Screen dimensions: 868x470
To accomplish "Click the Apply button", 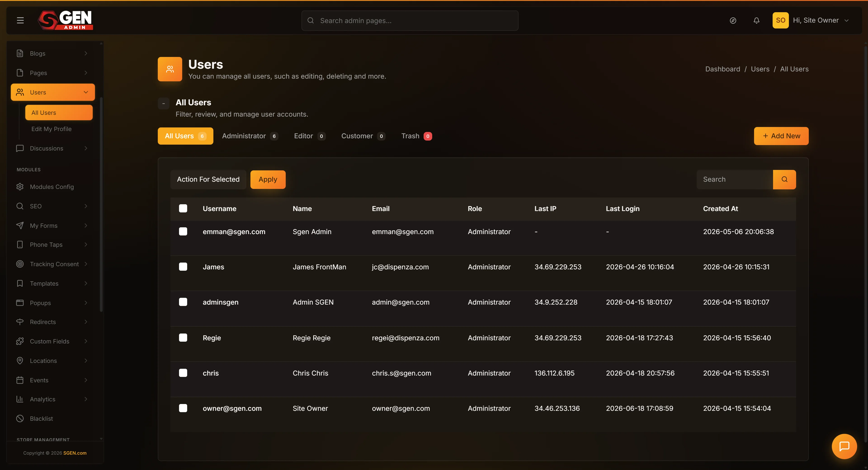I will [x=268, y=180].
